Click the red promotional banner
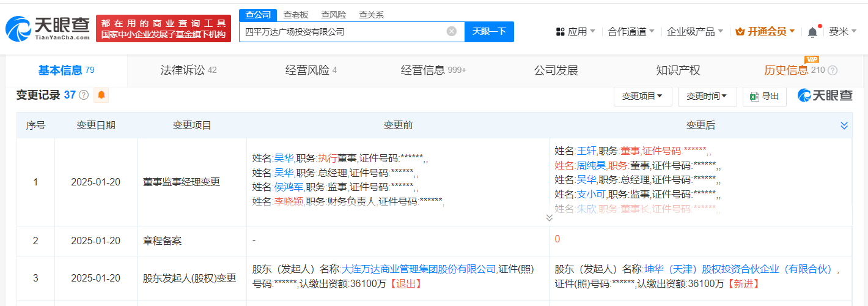Viewport: 868px width, 306px height. pyautogui.click(x=163, y=29)
